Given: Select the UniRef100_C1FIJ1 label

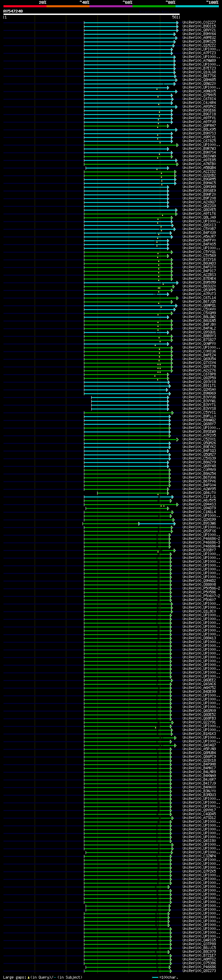Looking at the screenshot, I should [199, 496].
